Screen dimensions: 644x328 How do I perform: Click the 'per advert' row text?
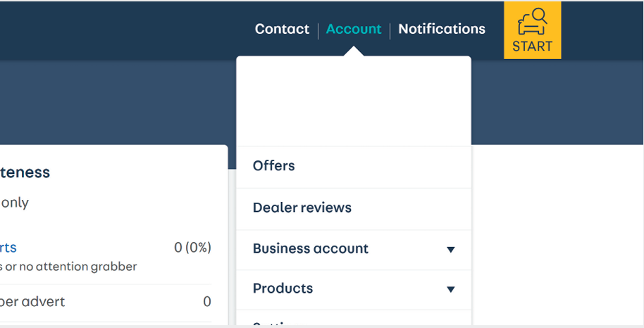32,302
